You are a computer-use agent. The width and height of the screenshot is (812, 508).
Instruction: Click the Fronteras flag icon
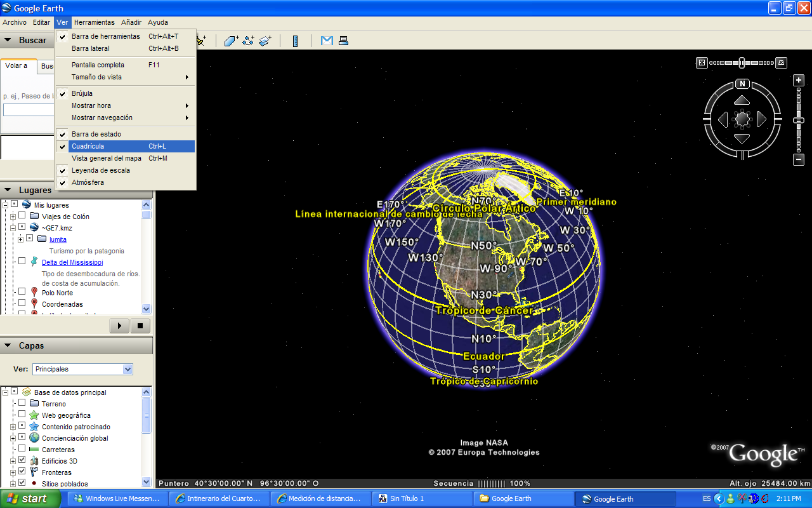34,472
